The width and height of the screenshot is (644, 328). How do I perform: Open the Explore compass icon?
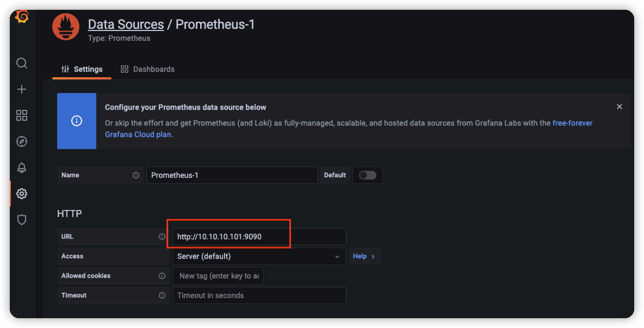pyautogui.click(x=22, y=141)
